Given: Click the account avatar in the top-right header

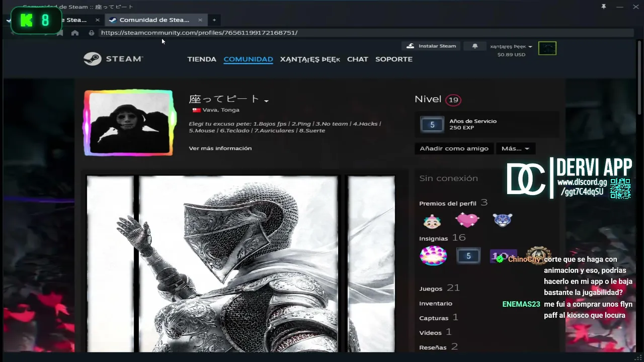Looking at the screenshot, I should (x=547, y=48).
